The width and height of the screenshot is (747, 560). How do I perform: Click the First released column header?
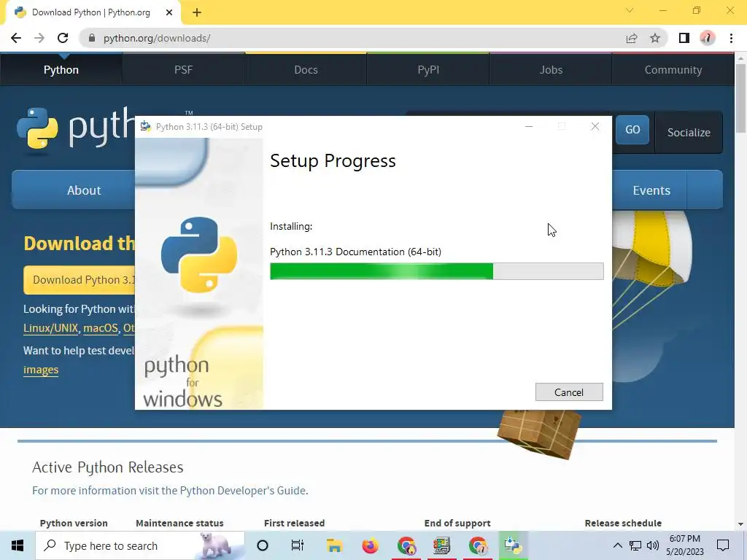click(x=295, y=523)
